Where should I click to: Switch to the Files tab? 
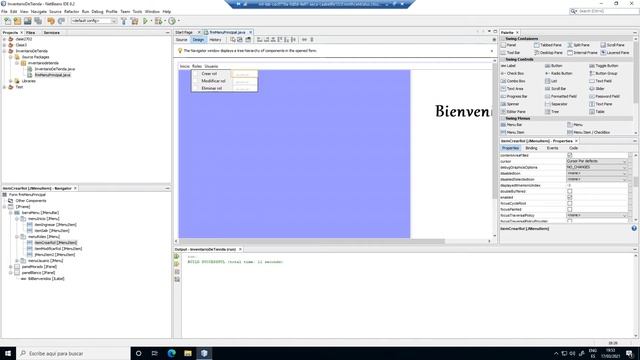click(x=31, y=33)
